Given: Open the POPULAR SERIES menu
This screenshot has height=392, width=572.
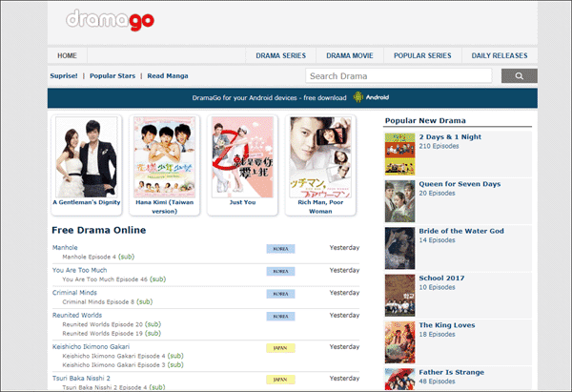Looking at the screenshot, I should point(422,56).
